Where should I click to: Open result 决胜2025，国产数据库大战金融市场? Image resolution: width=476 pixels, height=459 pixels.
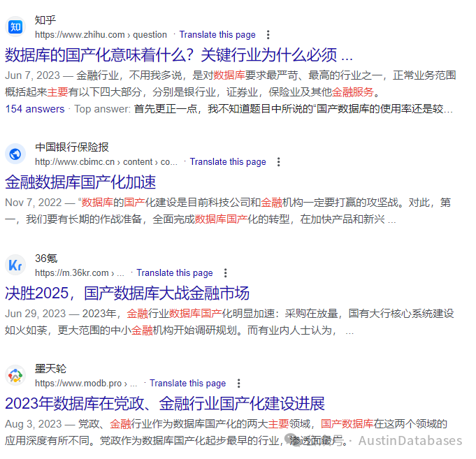(x=127, y=293)
